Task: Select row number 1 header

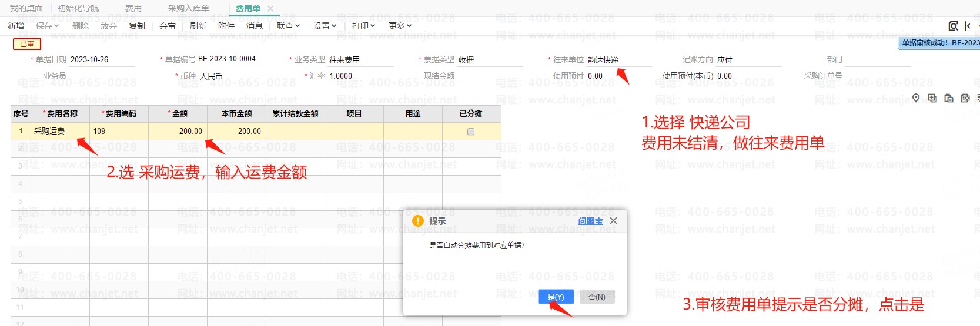Action: 21,132
